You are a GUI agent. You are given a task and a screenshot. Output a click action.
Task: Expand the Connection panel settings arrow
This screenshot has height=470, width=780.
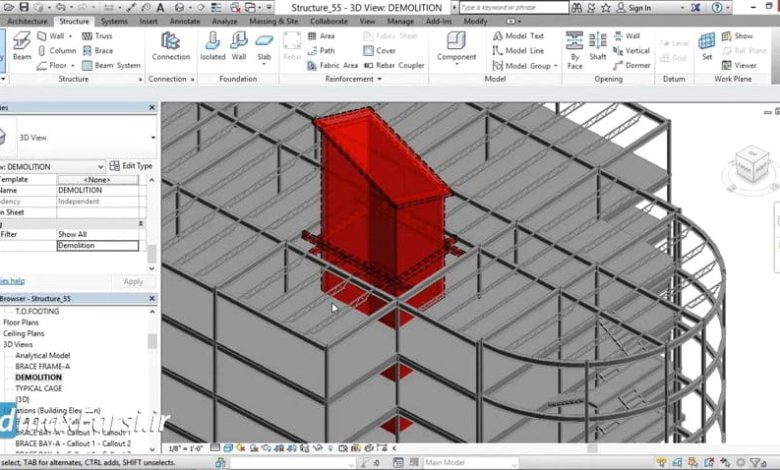coord(193,79)
